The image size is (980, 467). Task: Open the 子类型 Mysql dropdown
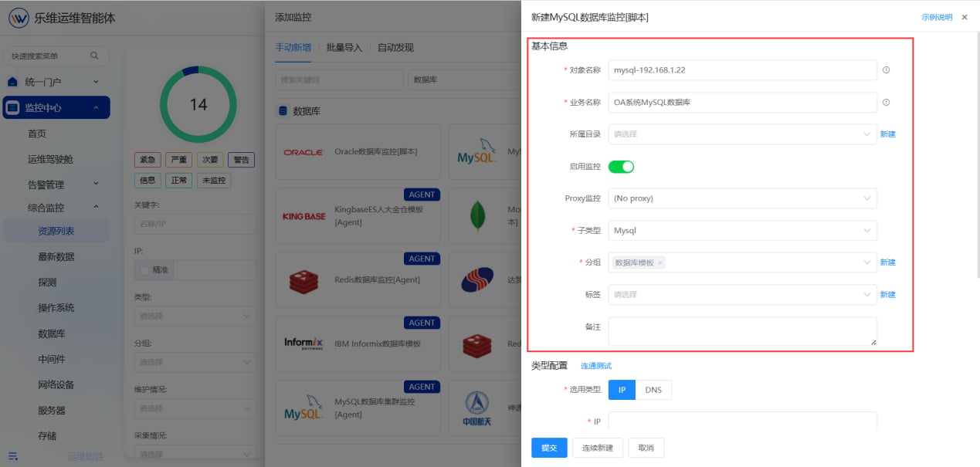click(742, 230)
